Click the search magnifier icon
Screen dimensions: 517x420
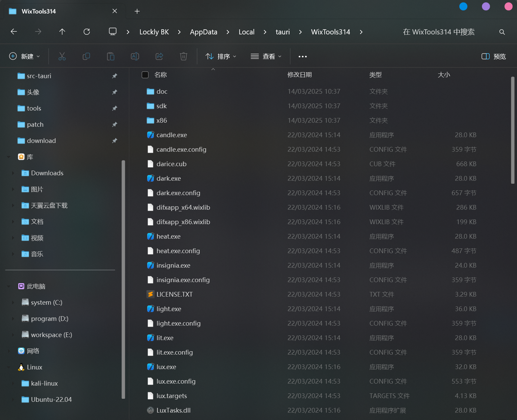tap(502, 32)
